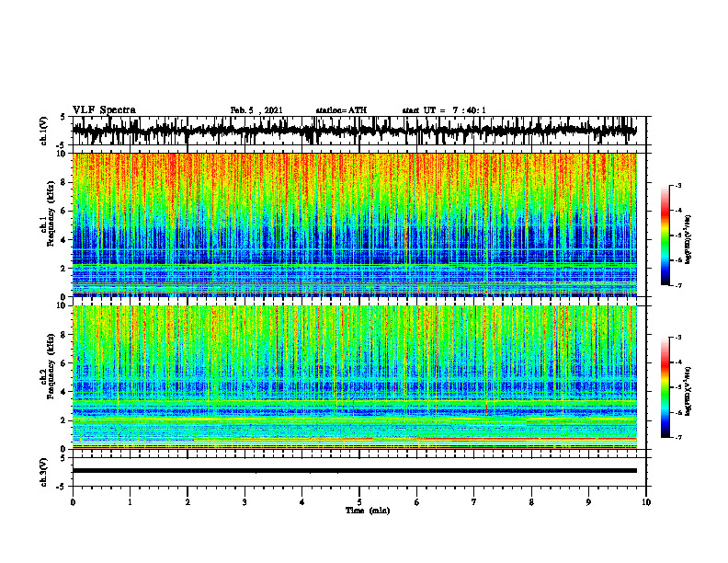Click the "0" tick on the time axis

click(73, 502)
